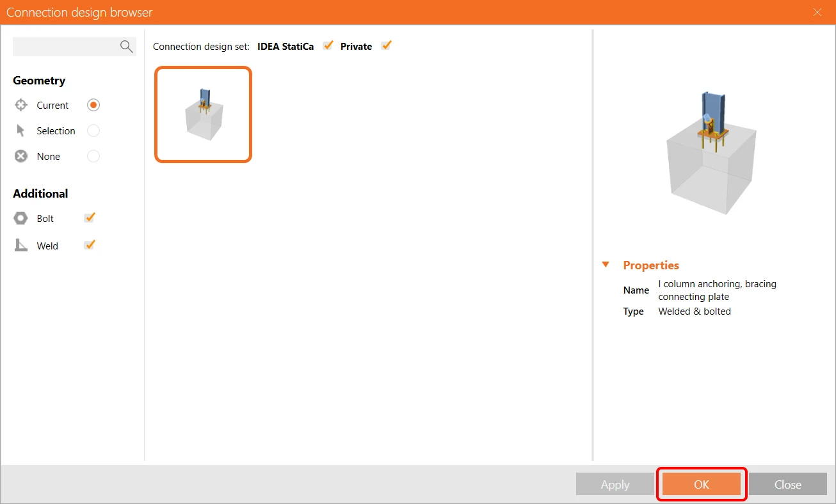Click the Apply button
The height and width of the screenshot is (504, 836).
tap(615, 484)
